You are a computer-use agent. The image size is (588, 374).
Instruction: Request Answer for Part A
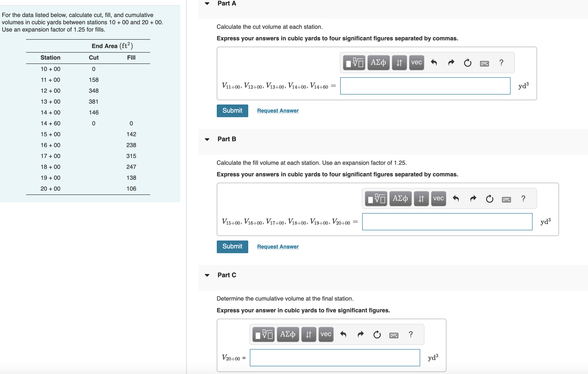coord(278,111)
